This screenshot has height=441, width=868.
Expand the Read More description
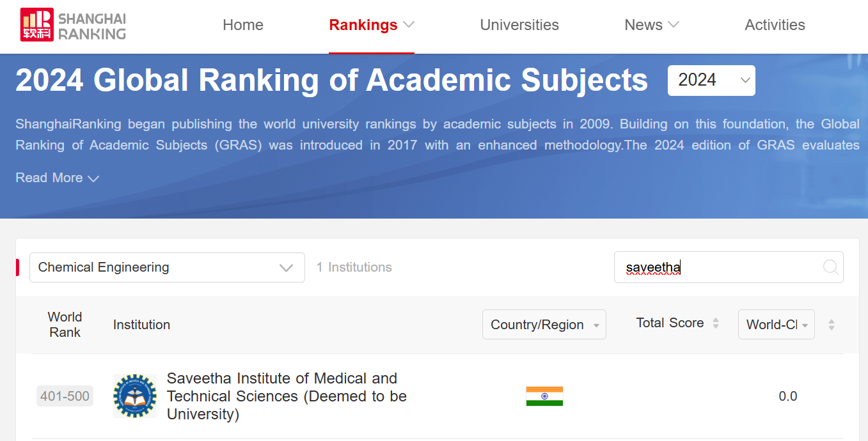pos(58,178)
